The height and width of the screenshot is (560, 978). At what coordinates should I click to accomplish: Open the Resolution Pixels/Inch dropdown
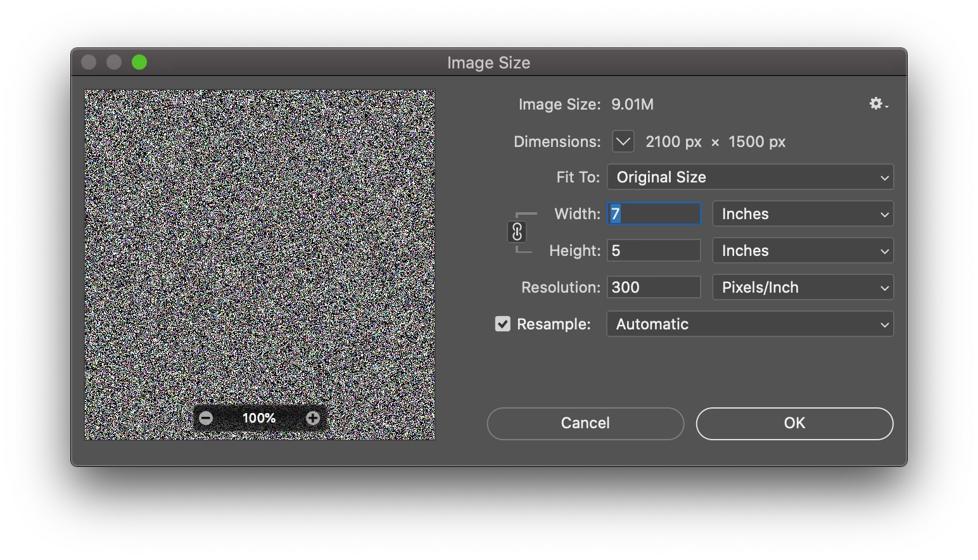pos(803,288)
